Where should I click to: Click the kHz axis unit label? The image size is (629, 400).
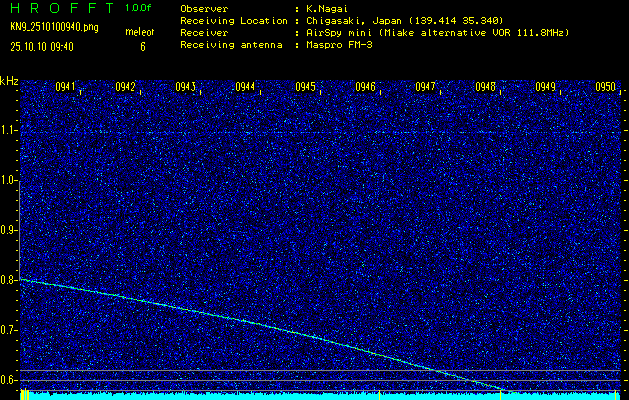coord(9,80)
